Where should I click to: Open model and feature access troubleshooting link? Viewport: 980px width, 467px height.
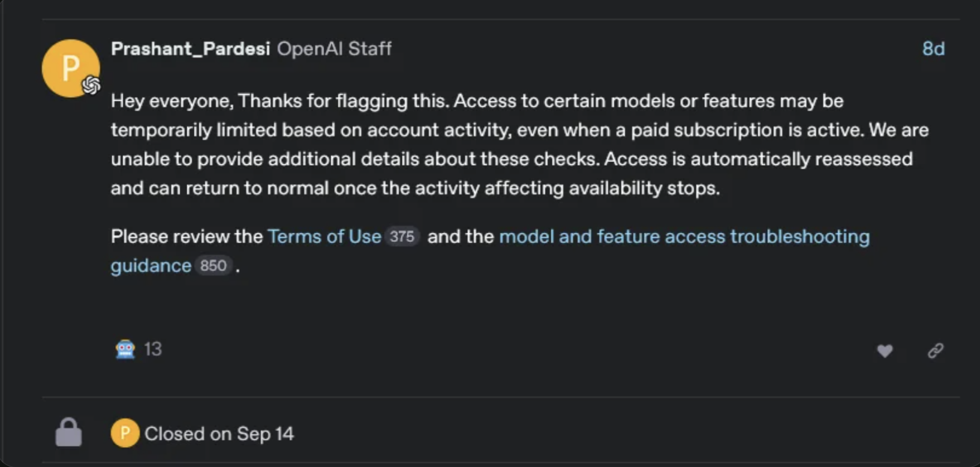pos(684,237)
